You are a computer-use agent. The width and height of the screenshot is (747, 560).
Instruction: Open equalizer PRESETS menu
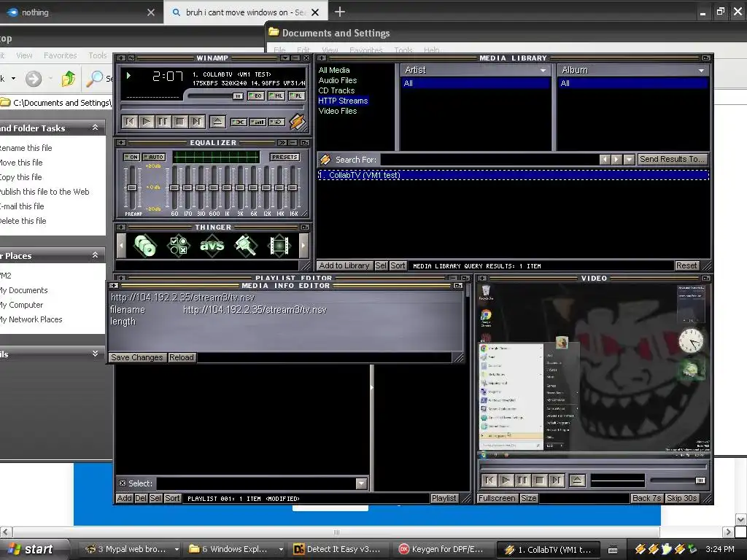coord(285,157)
